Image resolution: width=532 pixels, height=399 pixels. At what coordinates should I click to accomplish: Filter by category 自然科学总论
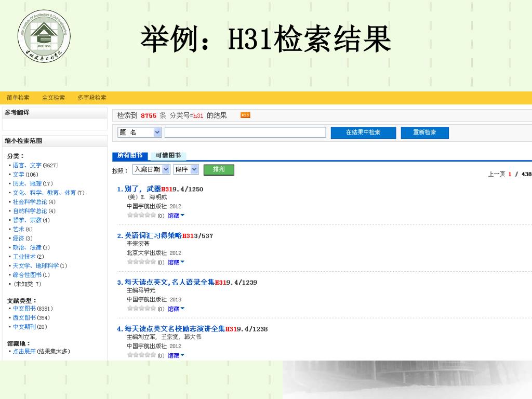[30, 211]
